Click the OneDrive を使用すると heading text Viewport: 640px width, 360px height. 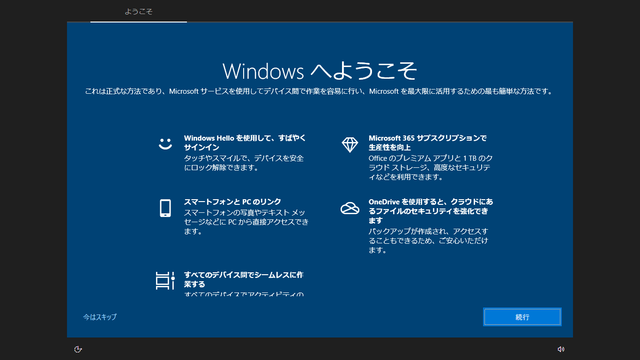point(431,211)
